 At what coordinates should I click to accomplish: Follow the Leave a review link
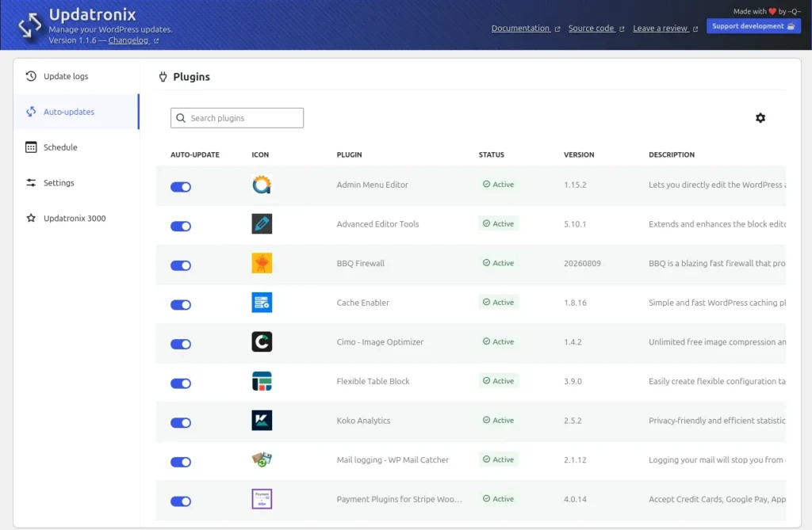[661, 29]
